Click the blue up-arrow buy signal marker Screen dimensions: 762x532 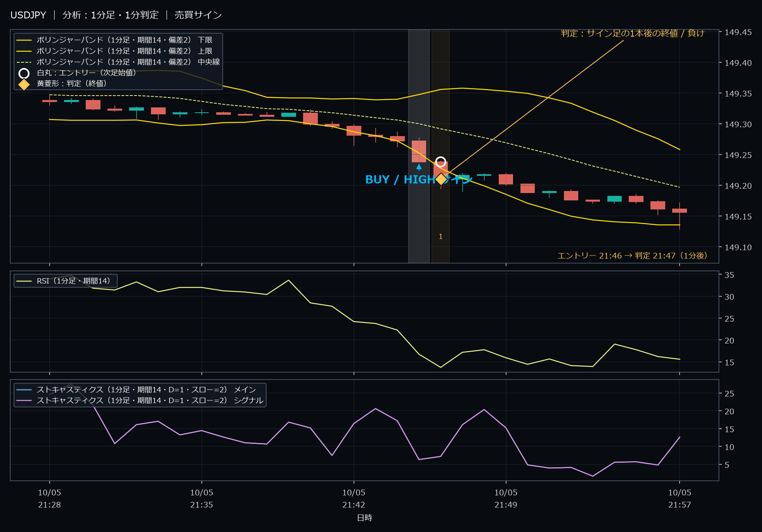point(419,167)
